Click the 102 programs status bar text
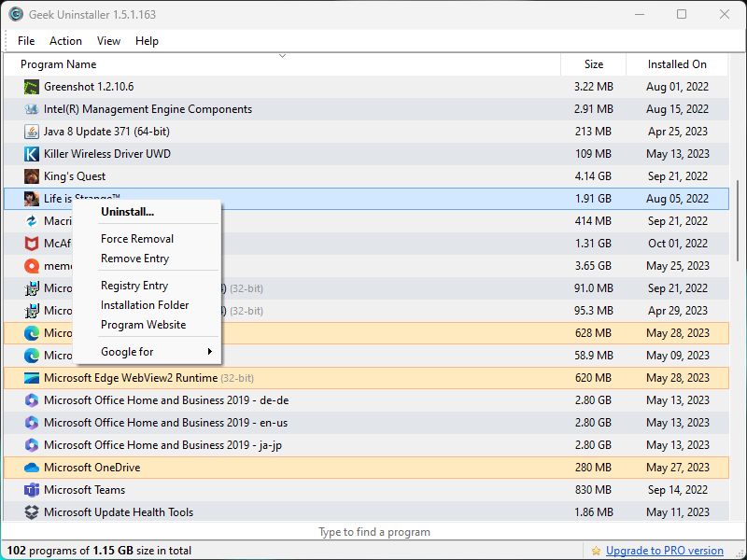Image resolution: width=747 pixels, height=560 pixels. click(99, 551)
